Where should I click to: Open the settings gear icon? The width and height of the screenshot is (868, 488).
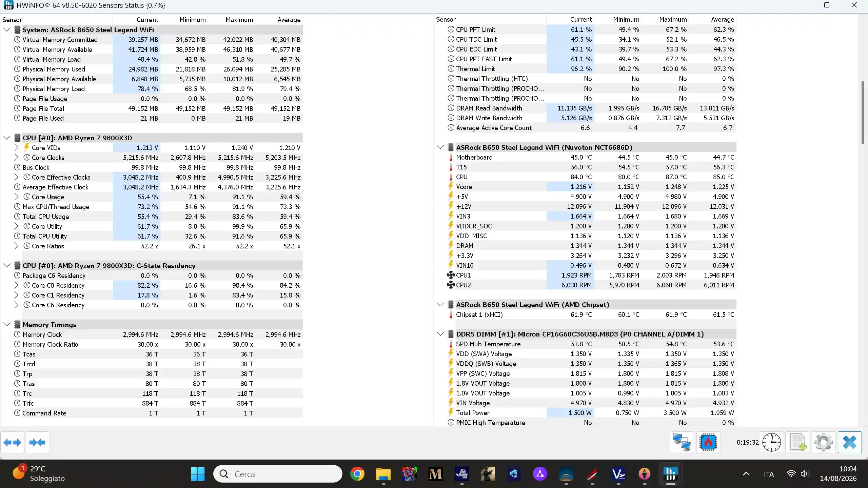point(823,442)
